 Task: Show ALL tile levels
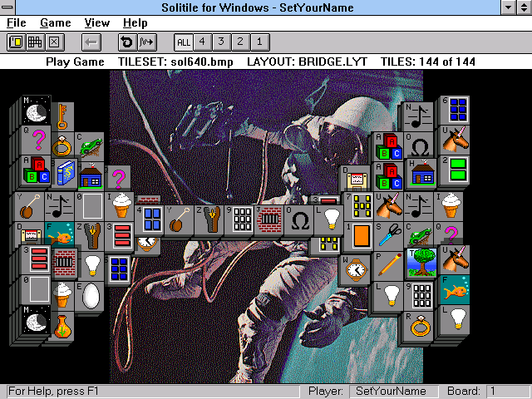tap(184, 42)
